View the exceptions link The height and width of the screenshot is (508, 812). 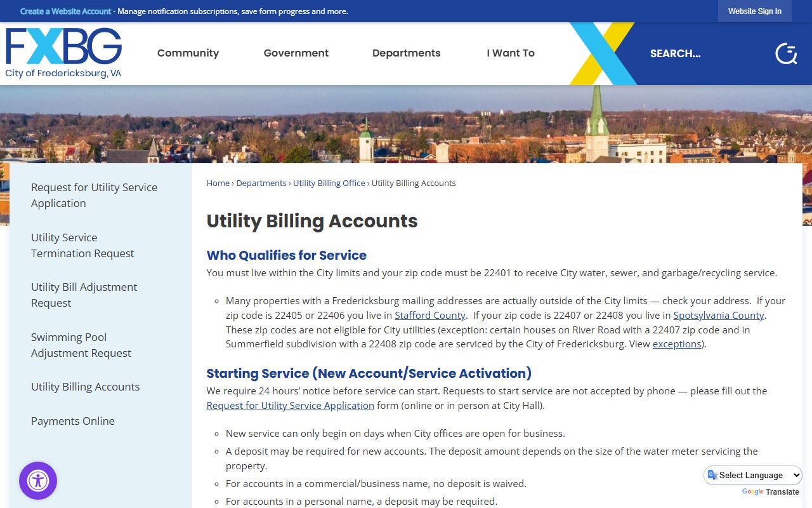coord(676,344)
